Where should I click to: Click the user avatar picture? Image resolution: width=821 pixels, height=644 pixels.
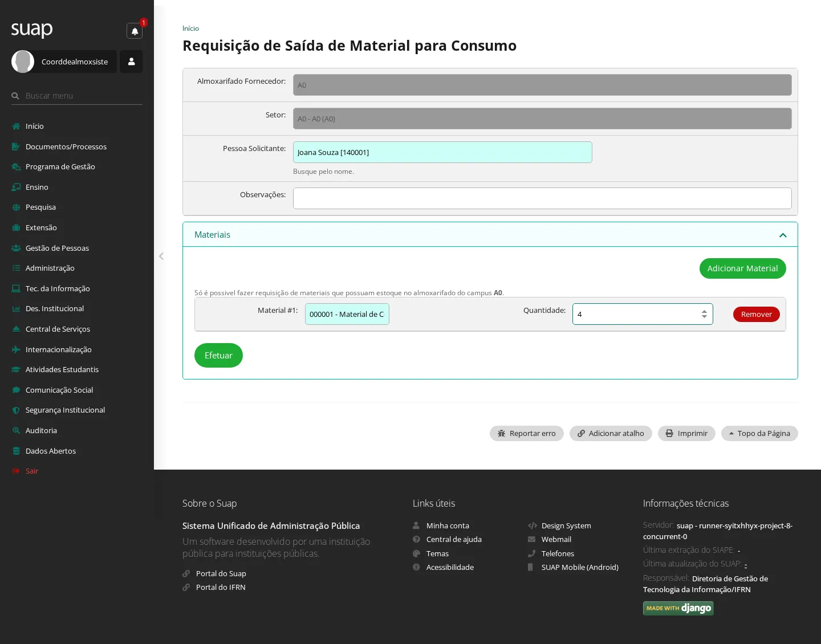(23, 62)
